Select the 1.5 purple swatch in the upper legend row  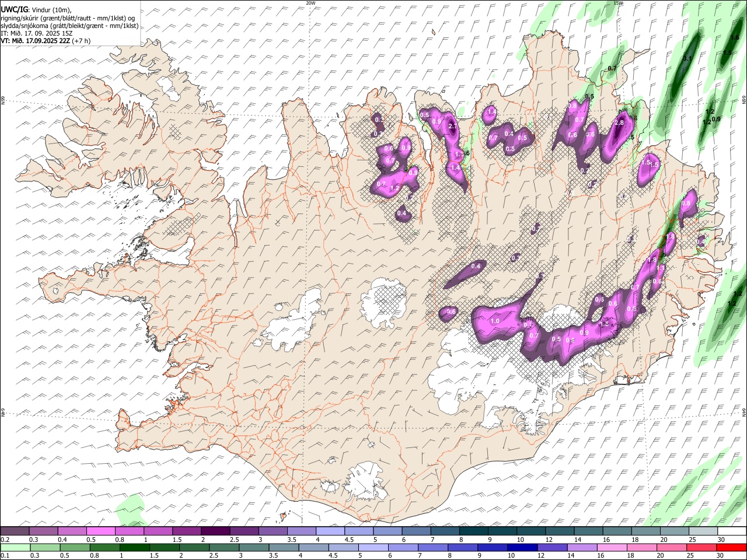pos(187,531)
